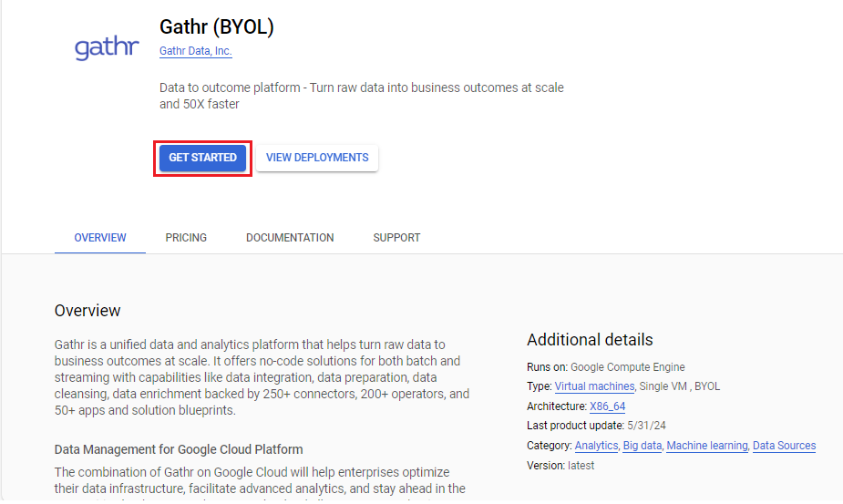The width and height of the screenshot is (843, 504).
Task: Click the Data Sources category link
Action: 784,446
